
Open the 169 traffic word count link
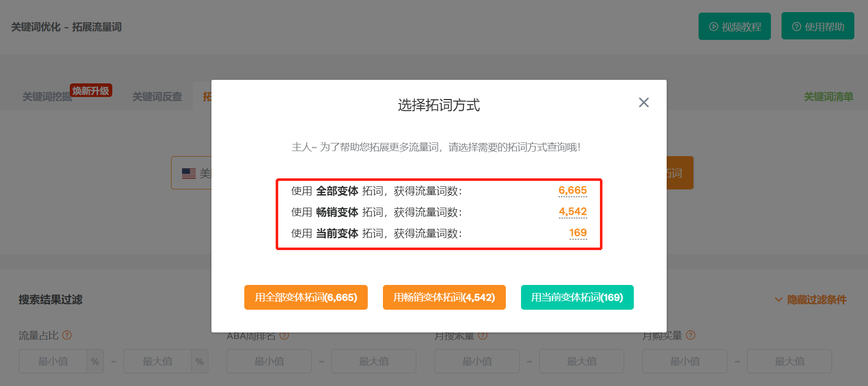tap(578, 233)
